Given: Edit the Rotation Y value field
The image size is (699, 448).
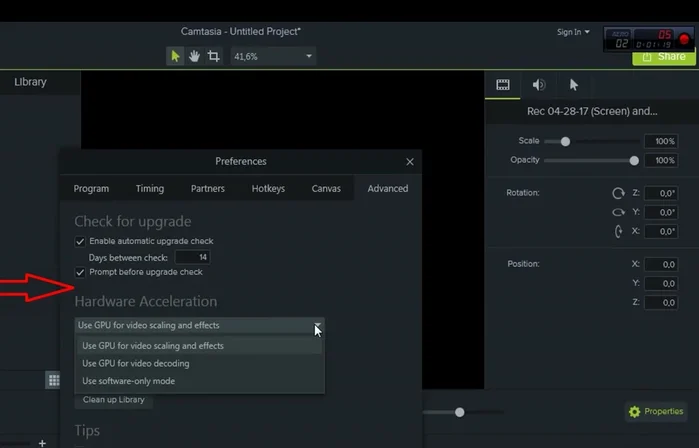Looking at the screenshot, I should [661, 212].
